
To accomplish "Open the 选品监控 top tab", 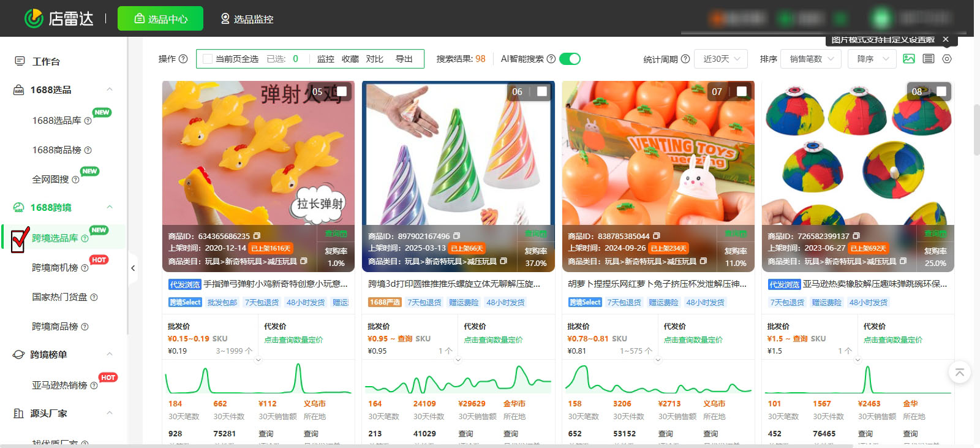I will point(247,19).
